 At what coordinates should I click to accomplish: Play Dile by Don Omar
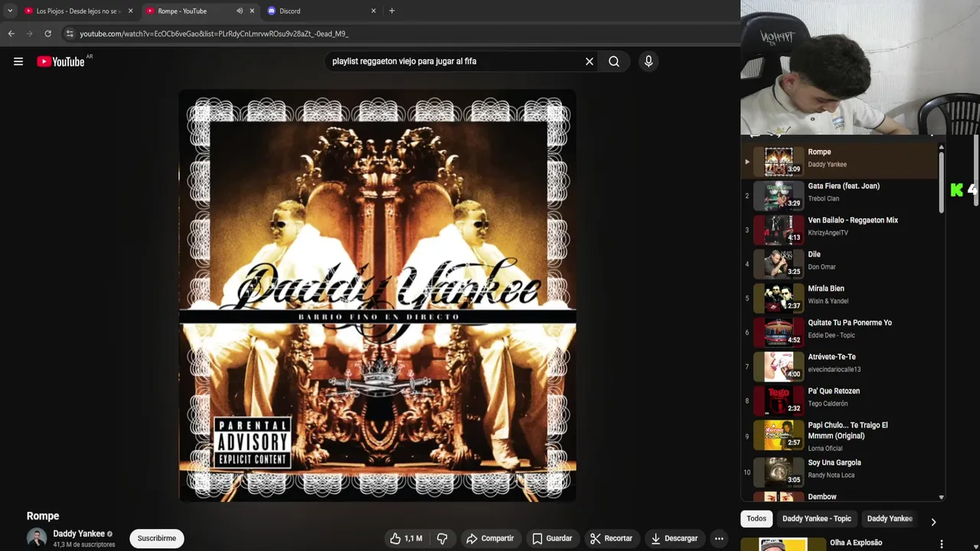(x=840, y=264)
